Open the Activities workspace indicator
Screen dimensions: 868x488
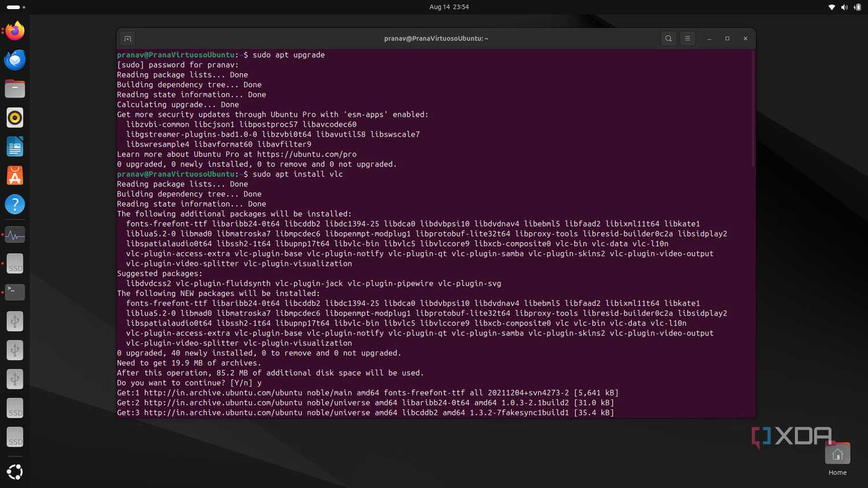pyautogui.click(x=16, y=7)
